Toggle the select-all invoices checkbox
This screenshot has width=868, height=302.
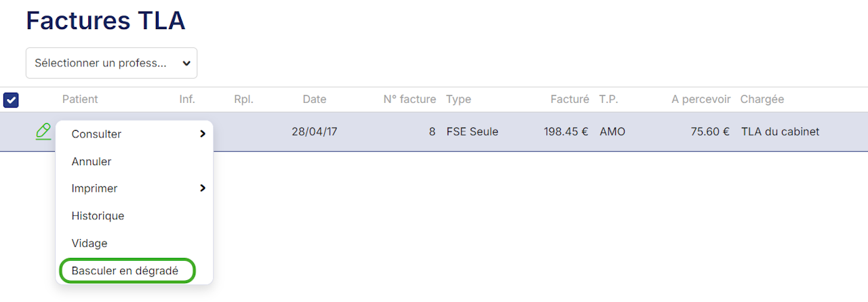coord(11,100)
